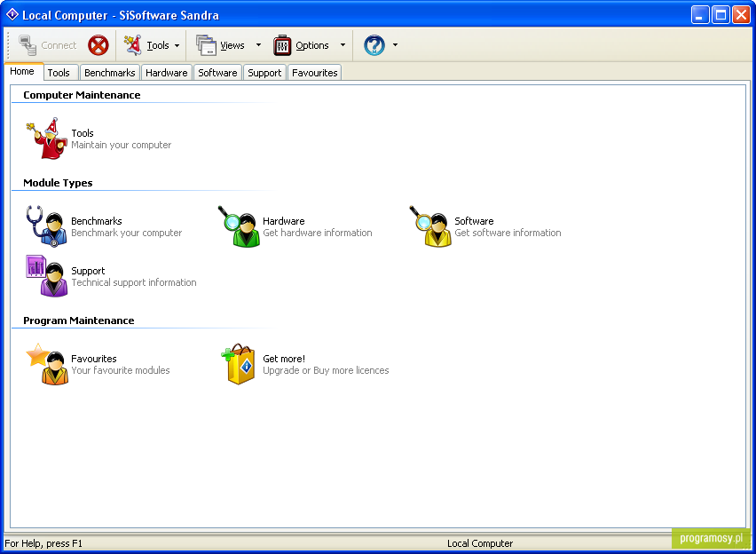
Task: Click the 'Computer Maintenance' section heading
Action: pos(82,95)
